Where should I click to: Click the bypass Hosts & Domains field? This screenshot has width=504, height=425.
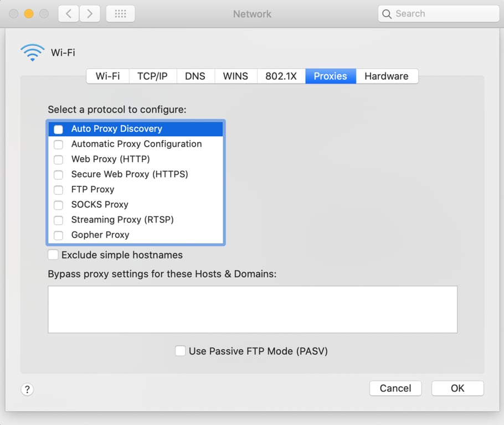(252, 308)
